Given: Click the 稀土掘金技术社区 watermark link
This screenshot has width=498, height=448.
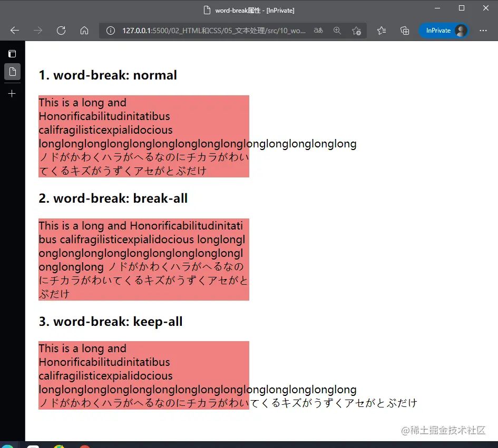Looking at the screenshot, I should coord(445,430).
